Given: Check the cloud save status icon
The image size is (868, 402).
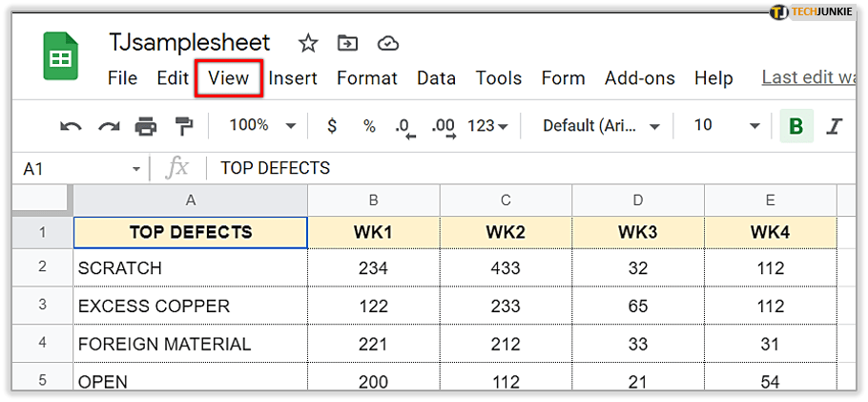Looking at the screenshot, I should (387, 43).
